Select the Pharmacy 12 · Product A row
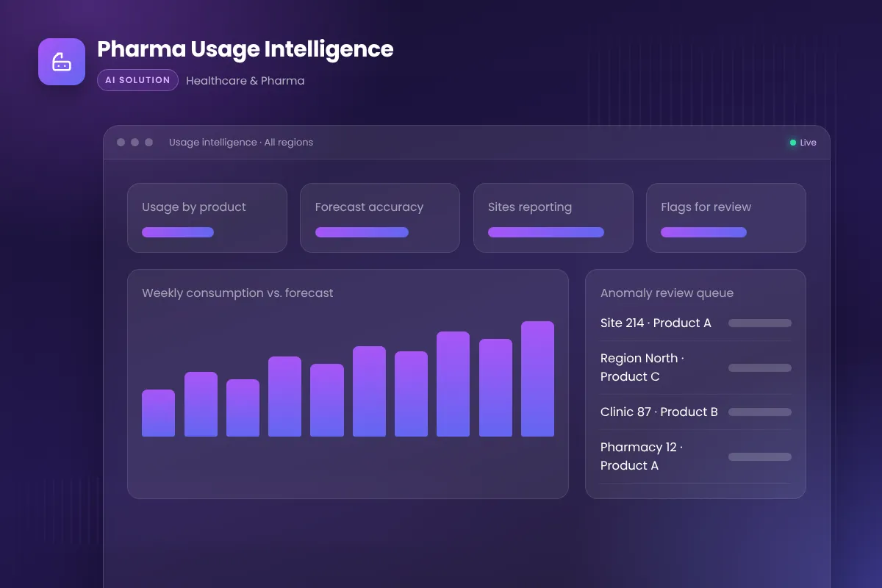 click(695, 456)
